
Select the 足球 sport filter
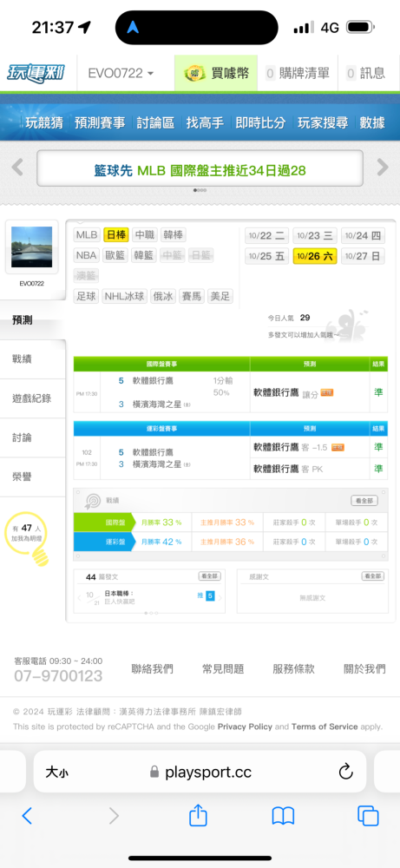pos(87,296)
